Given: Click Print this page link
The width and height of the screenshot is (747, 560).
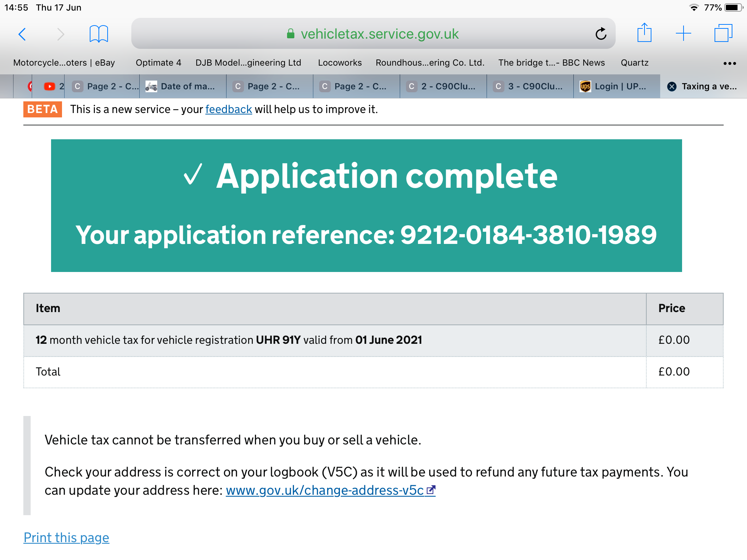Looking at the screenshot, I should click(x=66, y=538).
